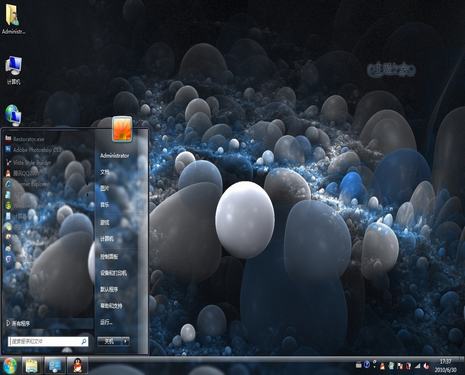This screenshot has height=375, width=465.
Task: Open Vista Style Builder in Start menu
Action: [x=28, y=163]
